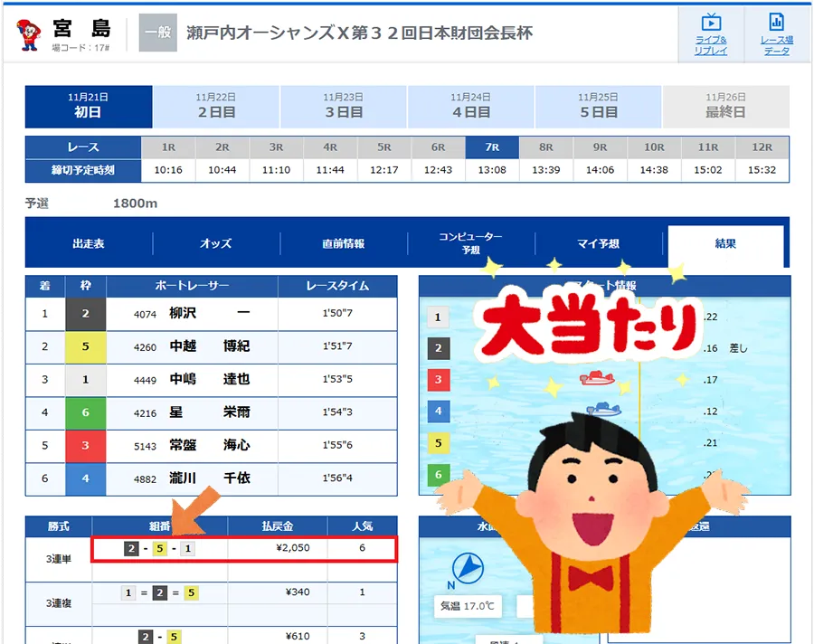Open the 直前情報 tab

coord(344,244)
